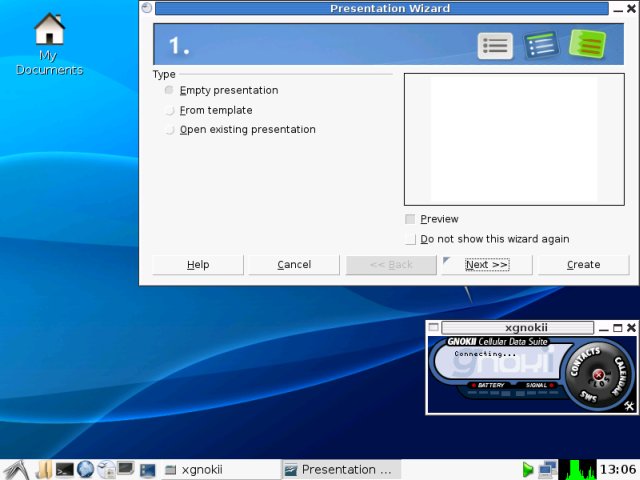The height and width of the screenshot is (480, 640).
Task: Click the network monitors tray icon
Action: [x=547, y=469]
